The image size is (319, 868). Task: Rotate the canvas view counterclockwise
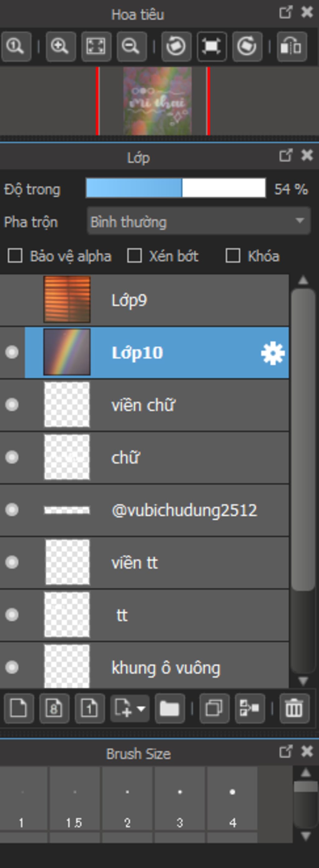[176, 46]
